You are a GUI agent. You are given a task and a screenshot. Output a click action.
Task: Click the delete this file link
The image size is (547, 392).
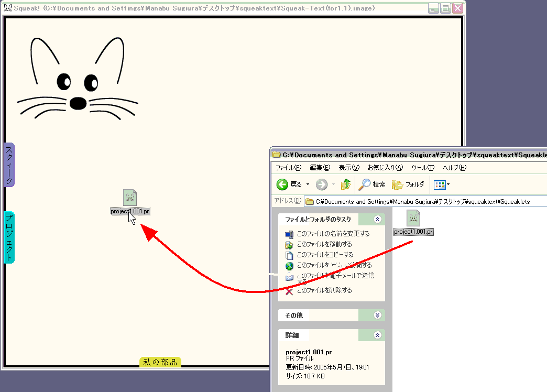[324, 290]
